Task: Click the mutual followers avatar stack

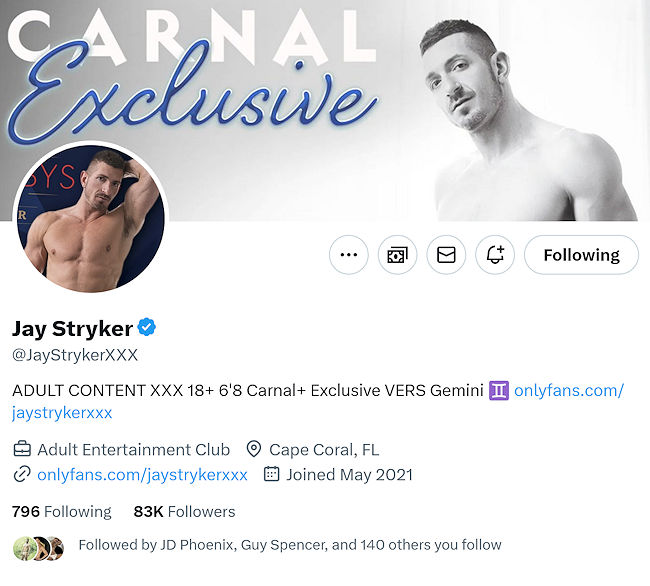Action: (x=38, y=546)
